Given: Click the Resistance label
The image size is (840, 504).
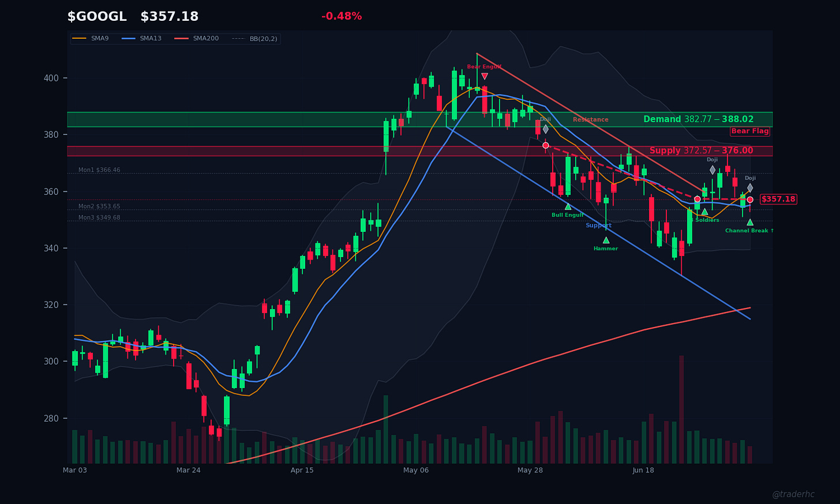Looking at the screenshot, I should [x=590, y=120].
